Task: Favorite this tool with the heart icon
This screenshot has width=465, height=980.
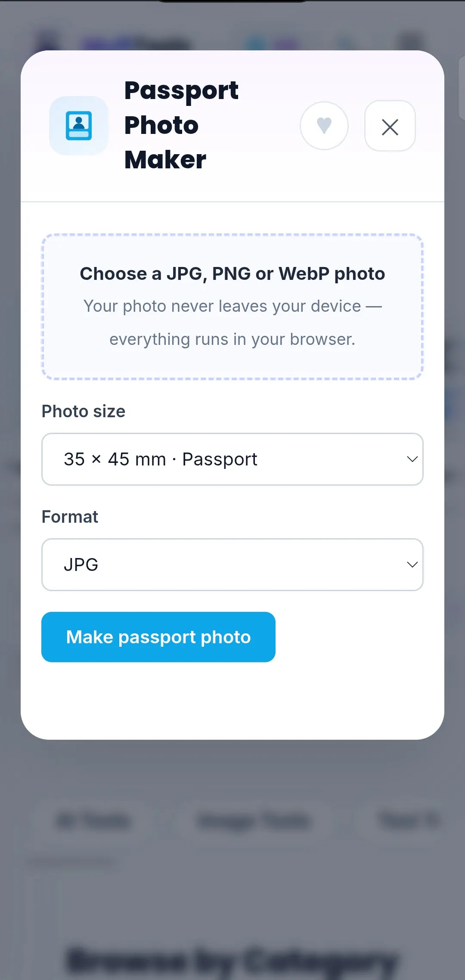Action: [x=324, y=126]
